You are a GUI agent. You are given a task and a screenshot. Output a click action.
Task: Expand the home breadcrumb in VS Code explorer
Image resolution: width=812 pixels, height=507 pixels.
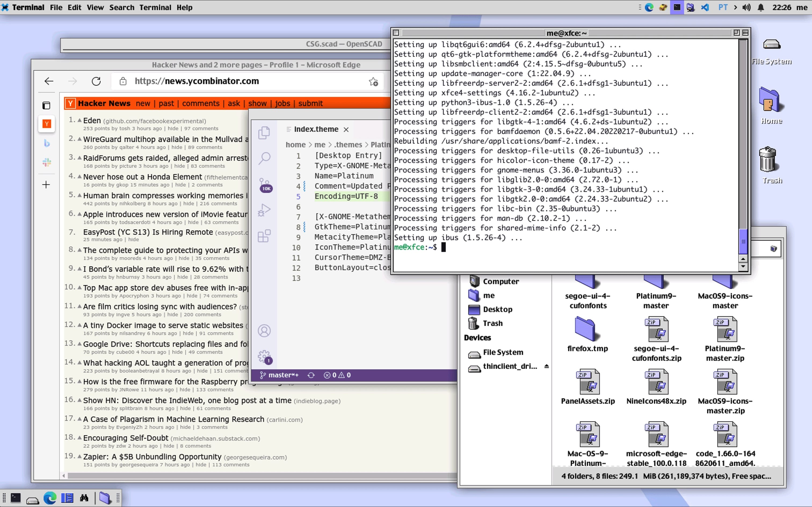tap(295, 144)
